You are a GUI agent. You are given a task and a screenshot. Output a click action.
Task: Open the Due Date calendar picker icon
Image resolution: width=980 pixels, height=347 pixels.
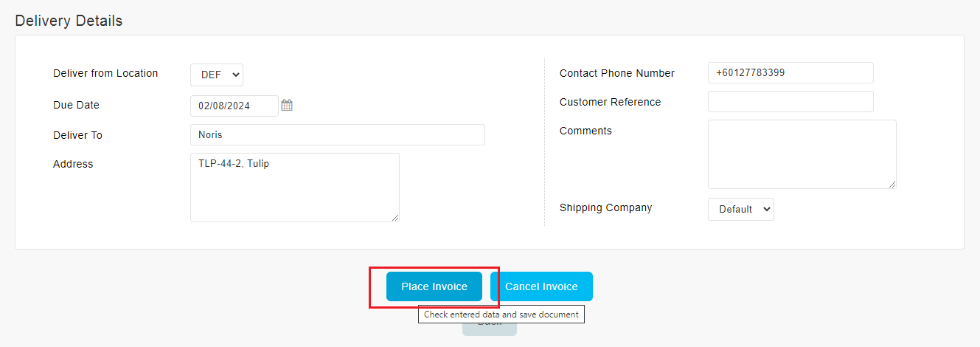[x=287, y=106]
